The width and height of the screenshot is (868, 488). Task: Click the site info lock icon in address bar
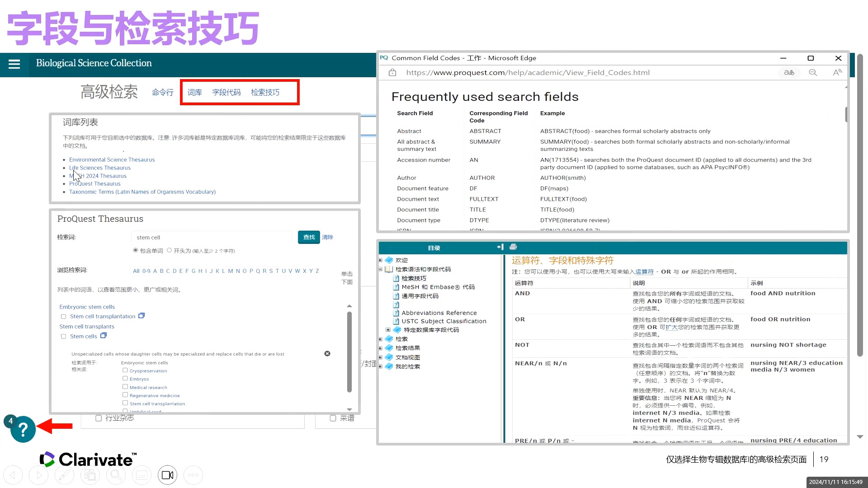coord(392,72)
